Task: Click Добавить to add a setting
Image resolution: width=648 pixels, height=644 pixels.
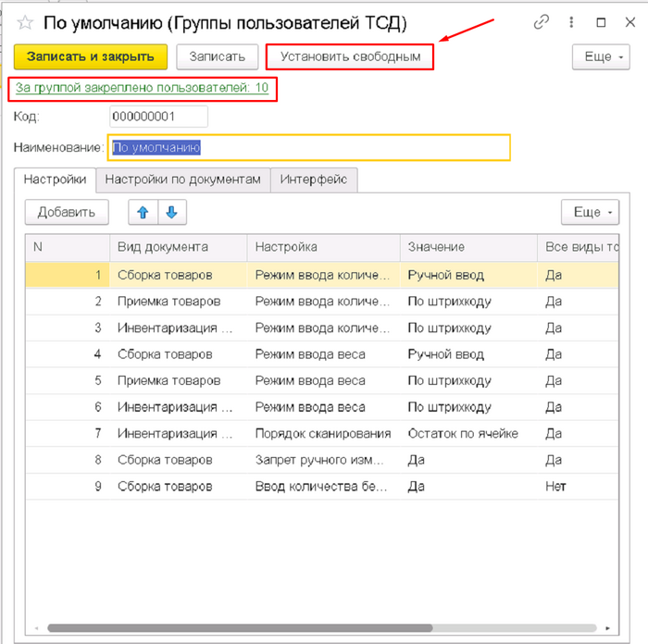Action: tap(67, 212)
